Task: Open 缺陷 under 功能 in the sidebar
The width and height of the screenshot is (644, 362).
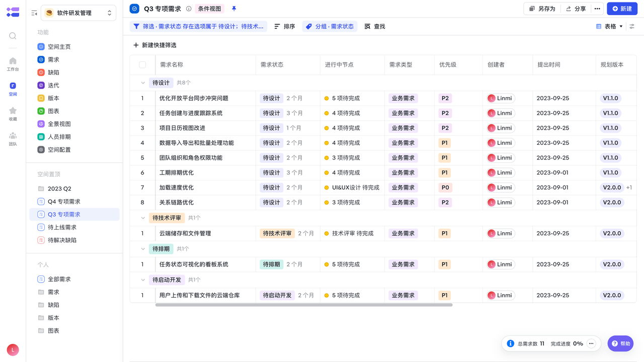Action: click(48, 72)
